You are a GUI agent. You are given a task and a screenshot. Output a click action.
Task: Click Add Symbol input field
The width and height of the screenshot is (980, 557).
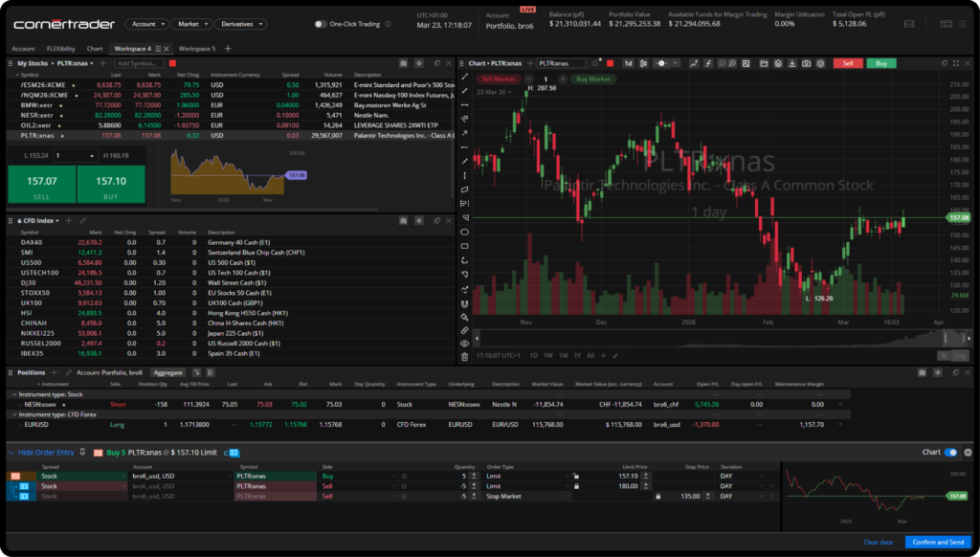(140, 63)
